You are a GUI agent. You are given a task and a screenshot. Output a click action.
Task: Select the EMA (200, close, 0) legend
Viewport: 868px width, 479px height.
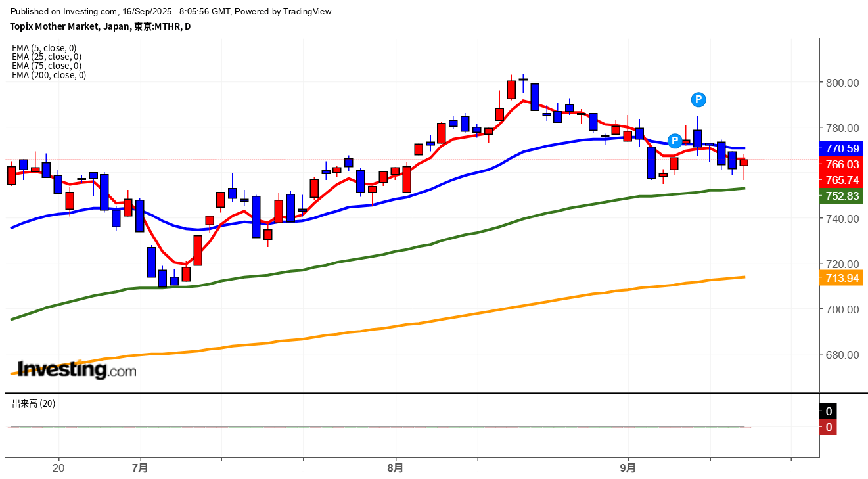pos(49,75)
